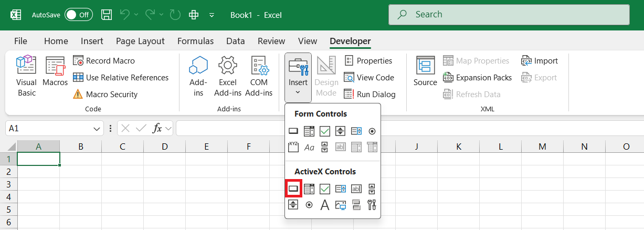
Task: Toggle AutoSave switch on
Action: pyautogui.click(x=78, y=15)
